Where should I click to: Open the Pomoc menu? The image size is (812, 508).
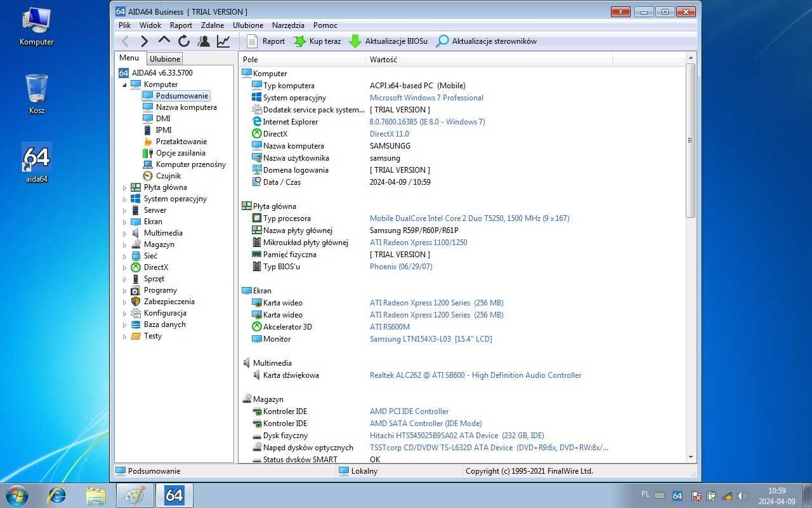(325, 25)
